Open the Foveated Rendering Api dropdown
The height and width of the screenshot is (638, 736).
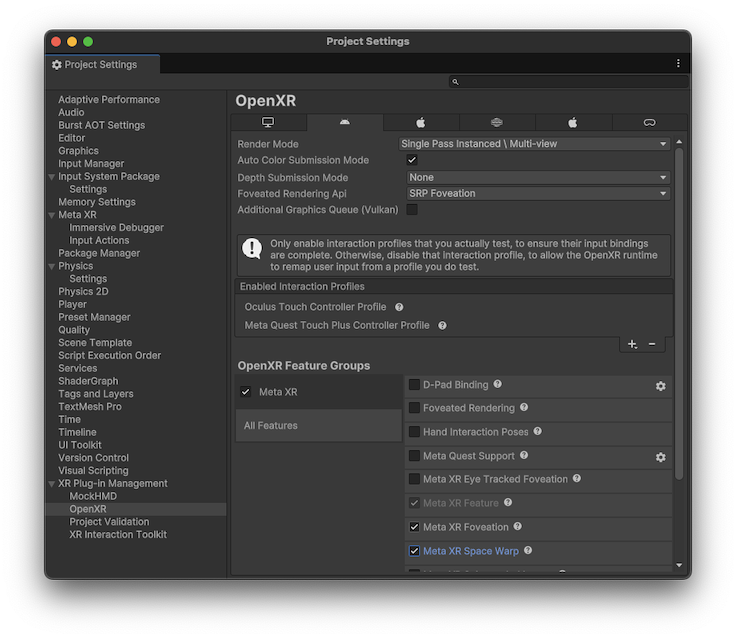click(538, 194)
